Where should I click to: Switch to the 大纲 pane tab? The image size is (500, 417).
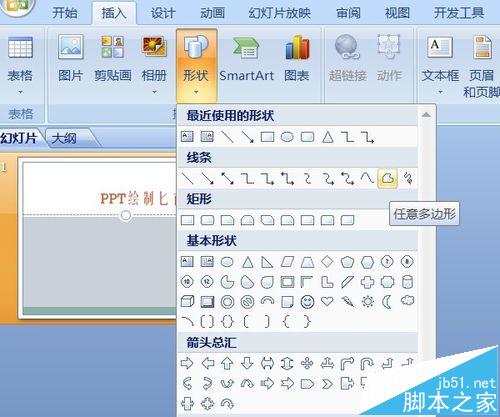(64, 138)
